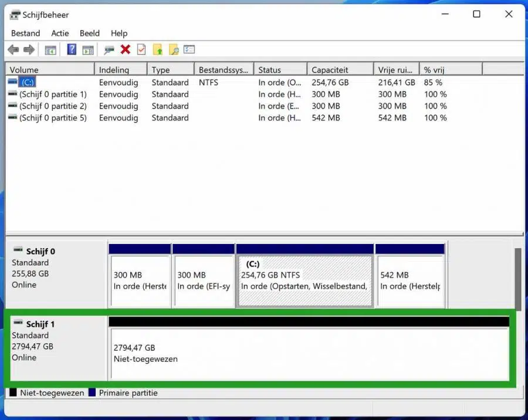Sort by the % vrij column header

click(451, 70)
